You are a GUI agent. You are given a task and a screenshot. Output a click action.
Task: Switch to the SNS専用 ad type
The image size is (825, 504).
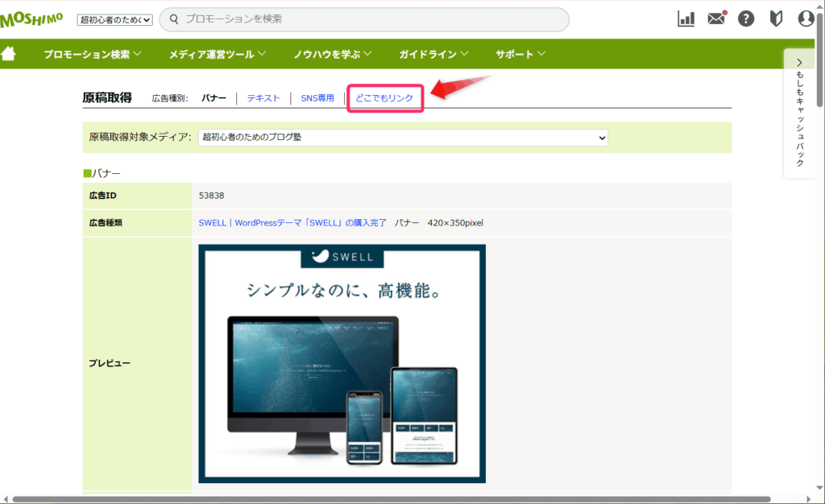point(317,98)
